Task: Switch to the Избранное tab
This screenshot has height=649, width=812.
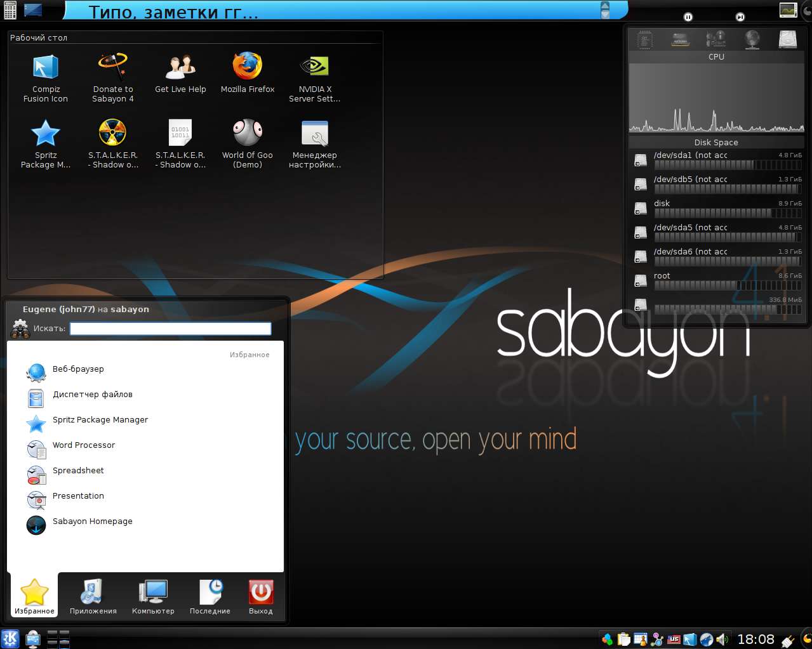Action: tap(34, 596)
